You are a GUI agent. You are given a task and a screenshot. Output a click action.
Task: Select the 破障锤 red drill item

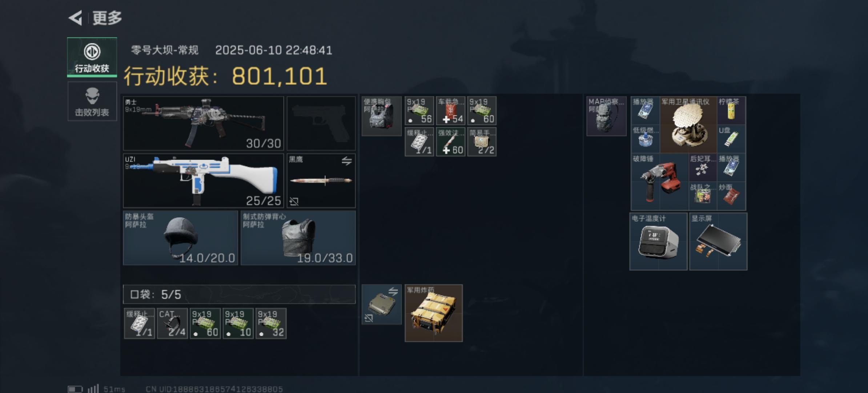[x=660, y=182]
